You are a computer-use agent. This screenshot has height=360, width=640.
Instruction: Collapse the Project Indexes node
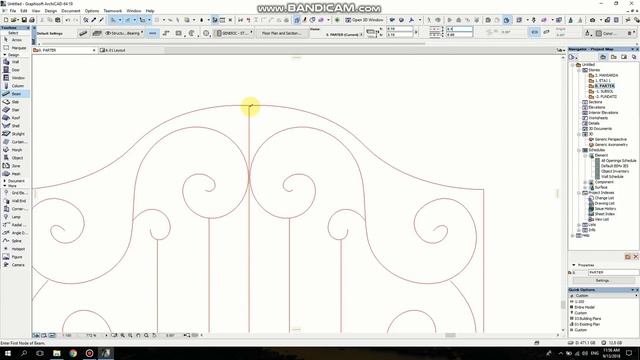pyautogui.click(x=579, y=193)
